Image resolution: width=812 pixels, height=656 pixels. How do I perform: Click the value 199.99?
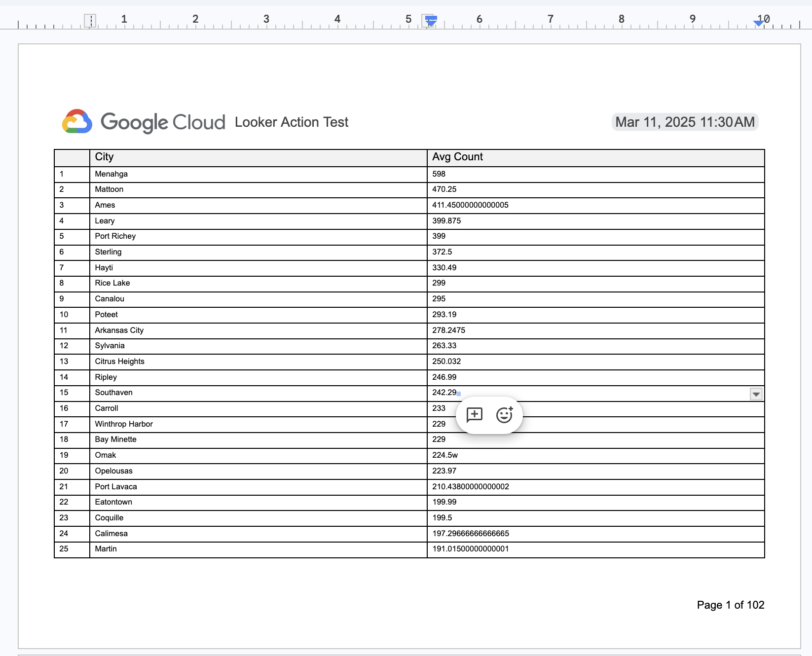click(444, 502)
